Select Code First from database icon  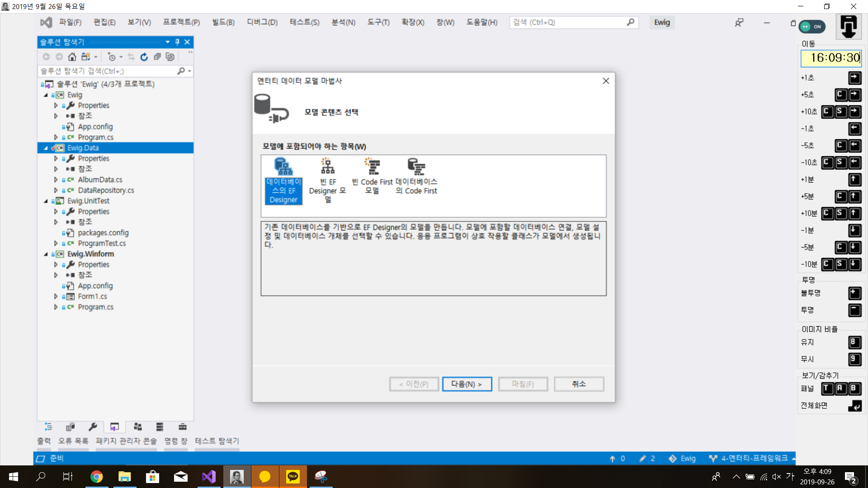pos(416,166)
